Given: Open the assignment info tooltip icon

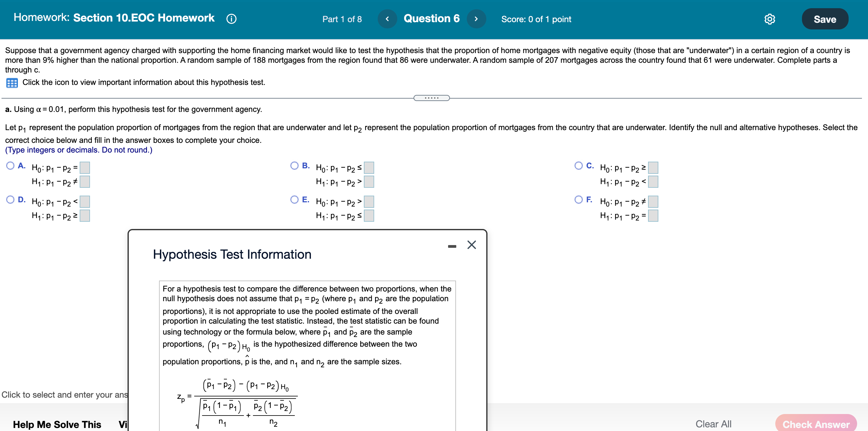Looking at the screenshot, I should click(x=231, y=19).
